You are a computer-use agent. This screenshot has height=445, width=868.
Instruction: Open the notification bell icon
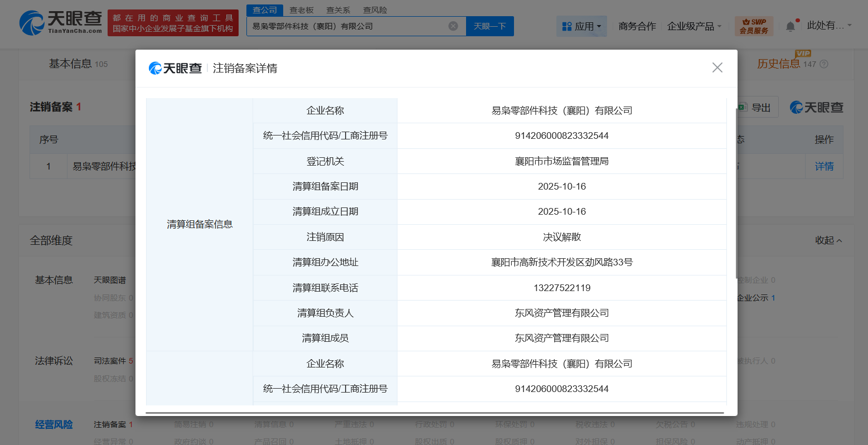point(790,25)
